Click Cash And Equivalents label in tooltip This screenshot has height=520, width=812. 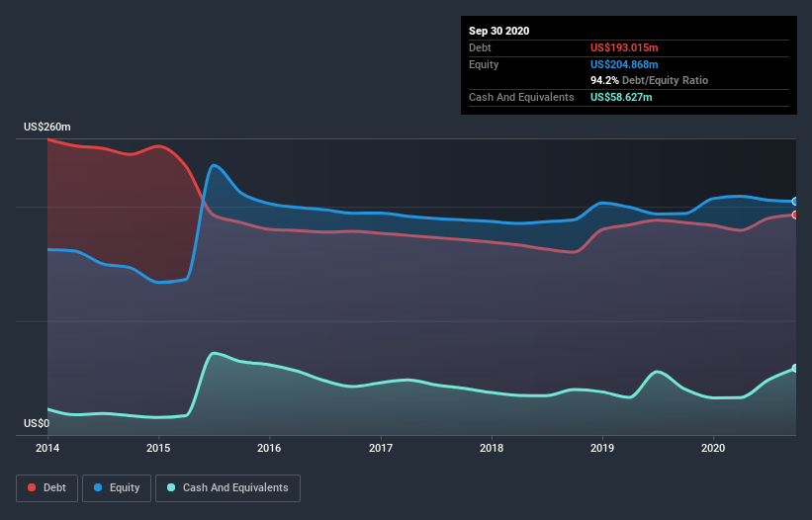[x=521, y=97]
